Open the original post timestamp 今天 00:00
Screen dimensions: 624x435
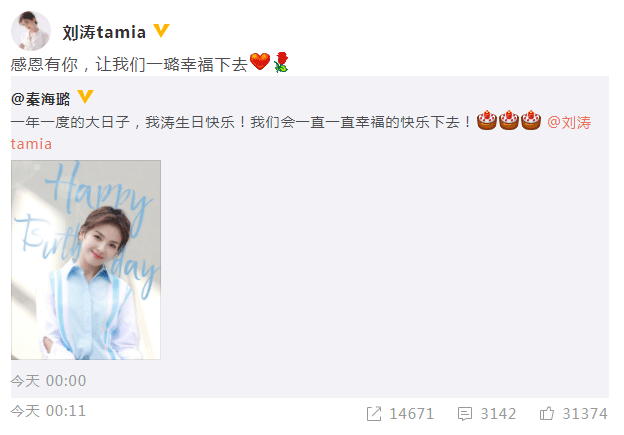pos(48,381)
